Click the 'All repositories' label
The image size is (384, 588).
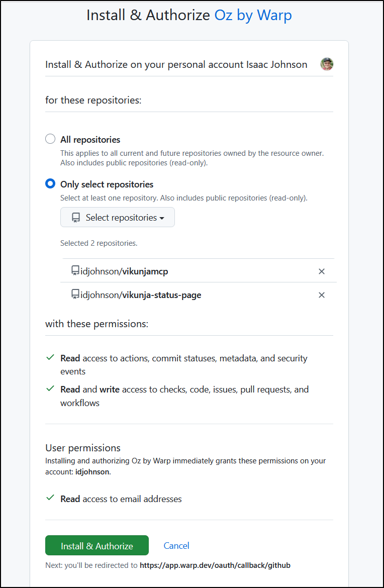[x=90, y=140]
